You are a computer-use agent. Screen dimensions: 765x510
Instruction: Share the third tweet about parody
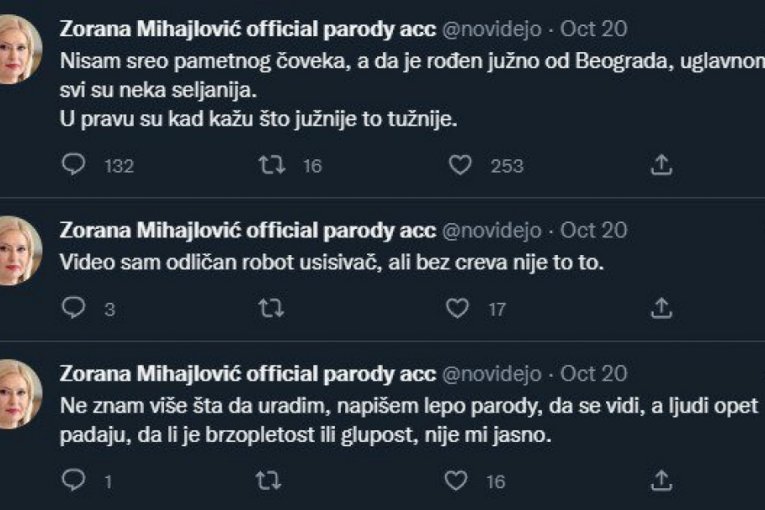(x=661, y=481)
